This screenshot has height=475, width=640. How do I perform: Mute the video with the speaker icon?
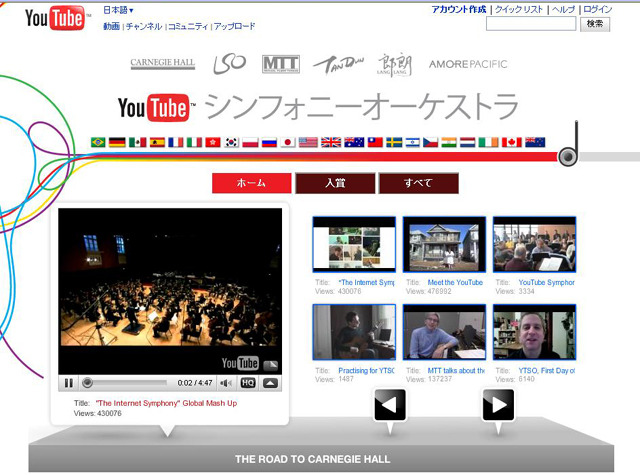point(225,383)
